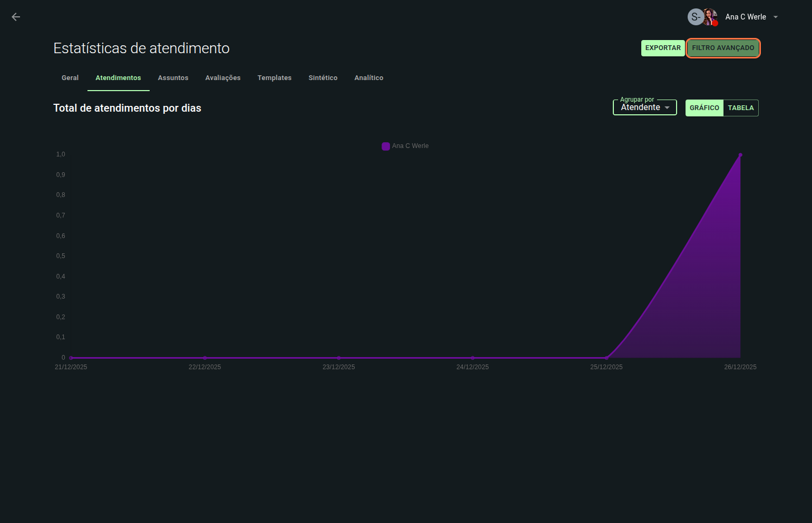
Task: Click the Ana C Werle username
Action: pos(745,17)
